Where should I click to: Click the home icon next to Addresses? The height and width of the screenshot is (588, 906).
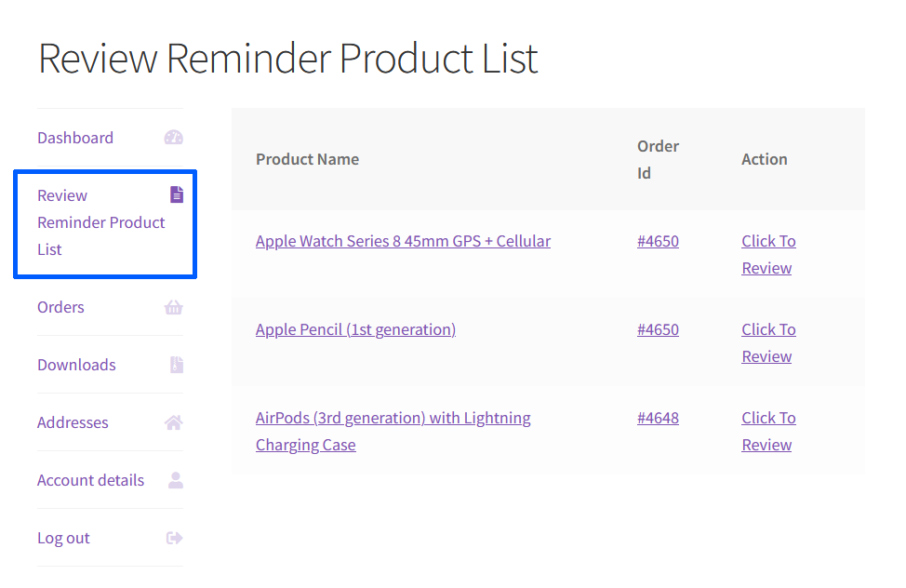pos(173,421)
